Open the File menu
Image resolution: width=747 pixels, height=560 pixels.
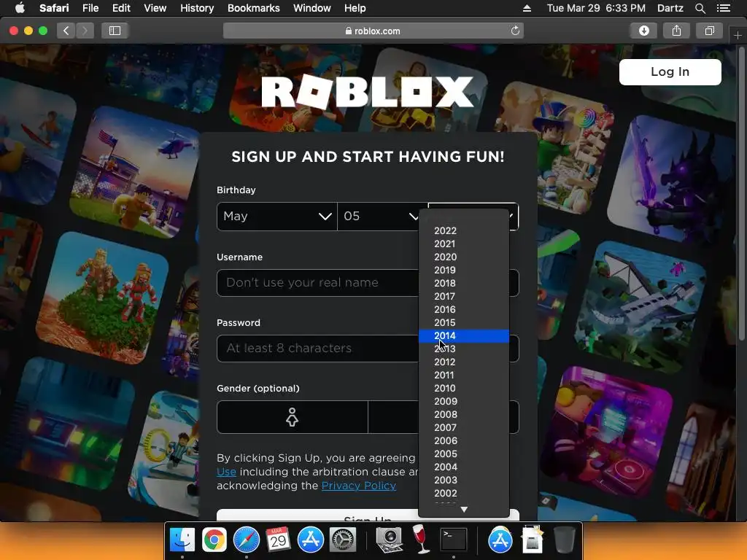90,8
